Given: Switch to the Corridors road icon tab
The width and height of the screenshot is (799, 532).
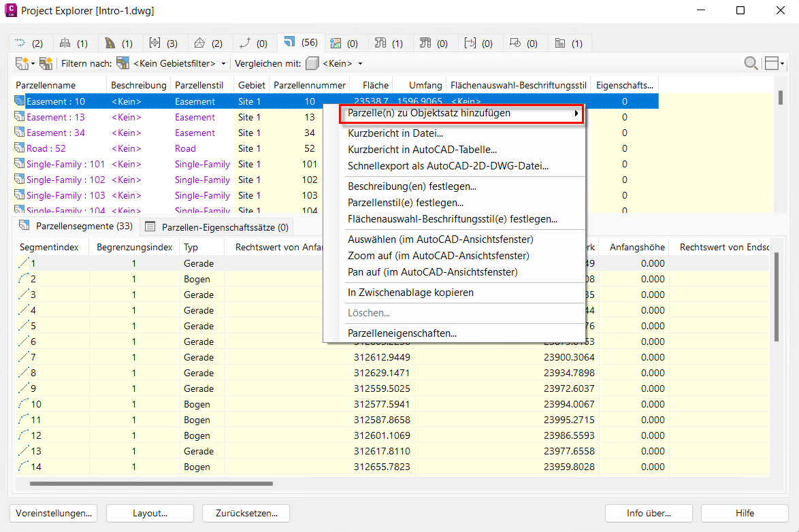Looking at the screenshot, I should pyautogui.click(x=119, y=43).
